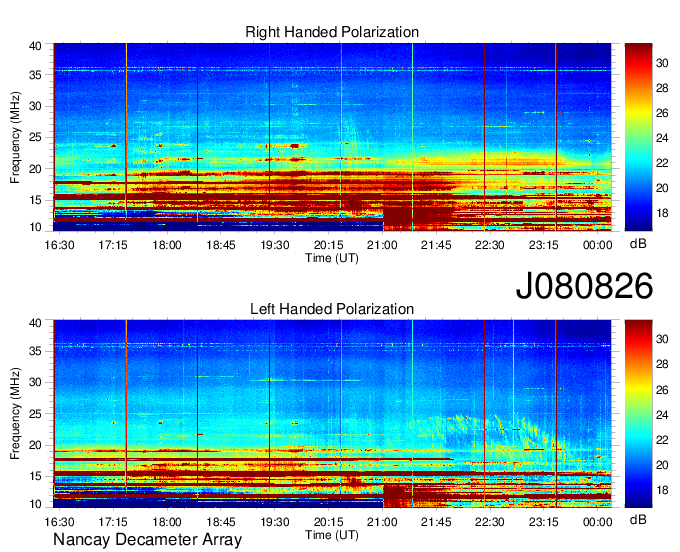
Task: Click the "Left Handed Polarization" title
Action: tap(332, 309)
